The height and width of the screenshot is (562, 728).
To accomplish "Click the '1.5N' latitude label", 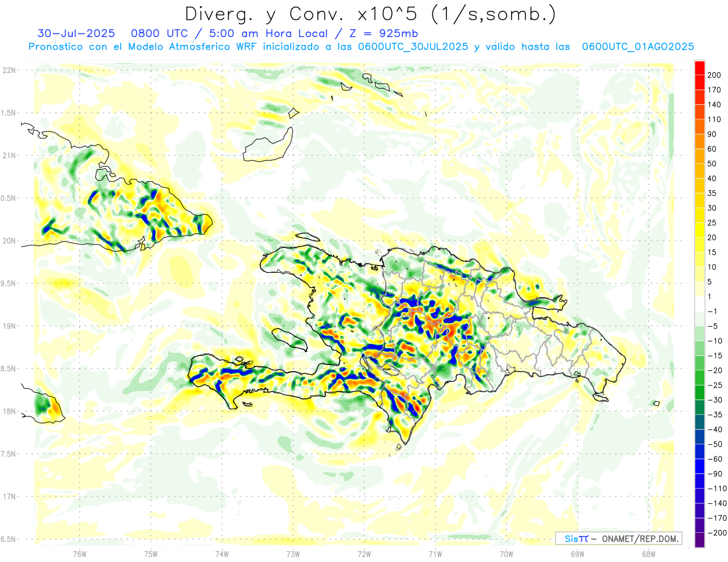I will click(9, 113).
